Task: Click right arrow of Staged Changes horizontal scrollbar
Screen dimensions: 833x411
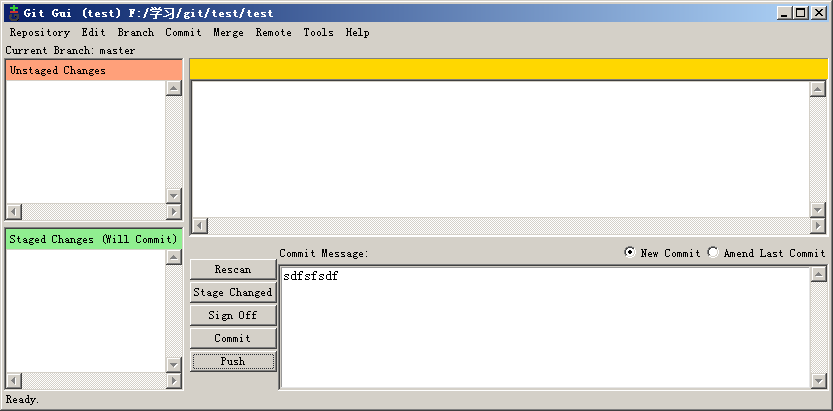Action: (174, 381)
